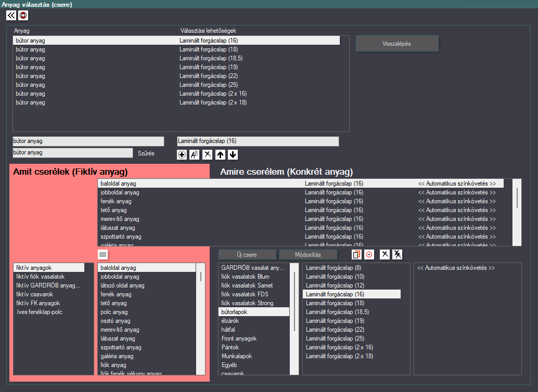Select tető anyag row in swap assignment list
538x392 pixels.
coord(301,210)
